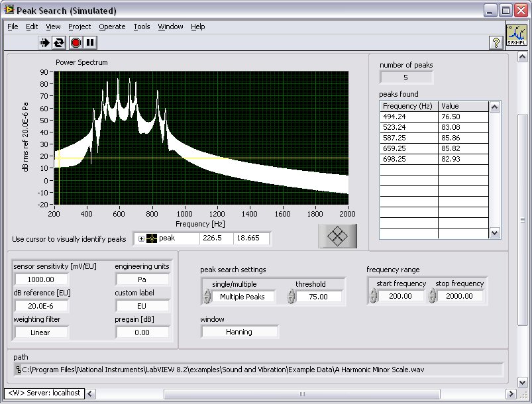The width and height of the screenshot is (532, 404).
Task: Open the File menu
Action: coord(13,26)
